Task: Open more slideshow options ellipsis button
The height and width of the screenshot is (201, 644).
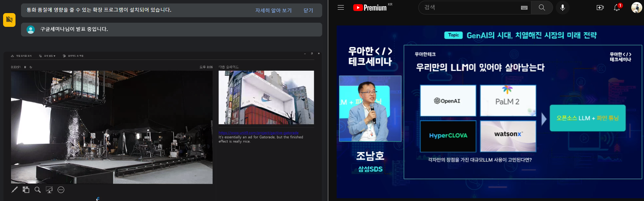Action: coord(61,190)
